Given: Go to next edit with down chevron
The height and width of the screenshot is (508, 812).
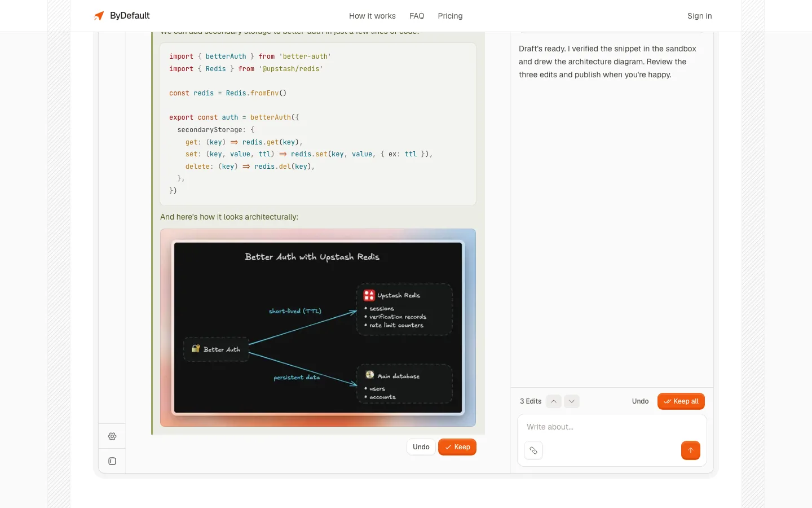Looking at the screenshot, I should click(572, 401).
